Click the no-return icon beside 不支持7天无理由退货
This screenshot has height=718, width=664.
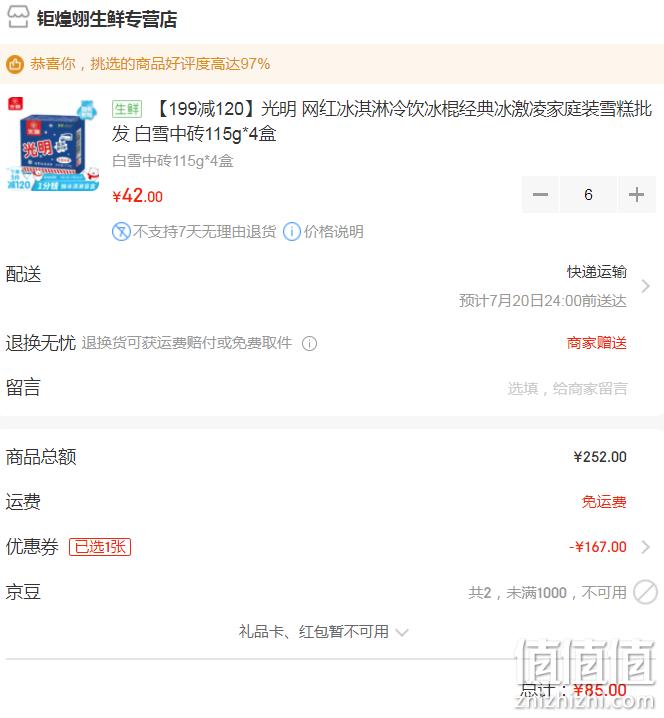[x=121, y=232]
